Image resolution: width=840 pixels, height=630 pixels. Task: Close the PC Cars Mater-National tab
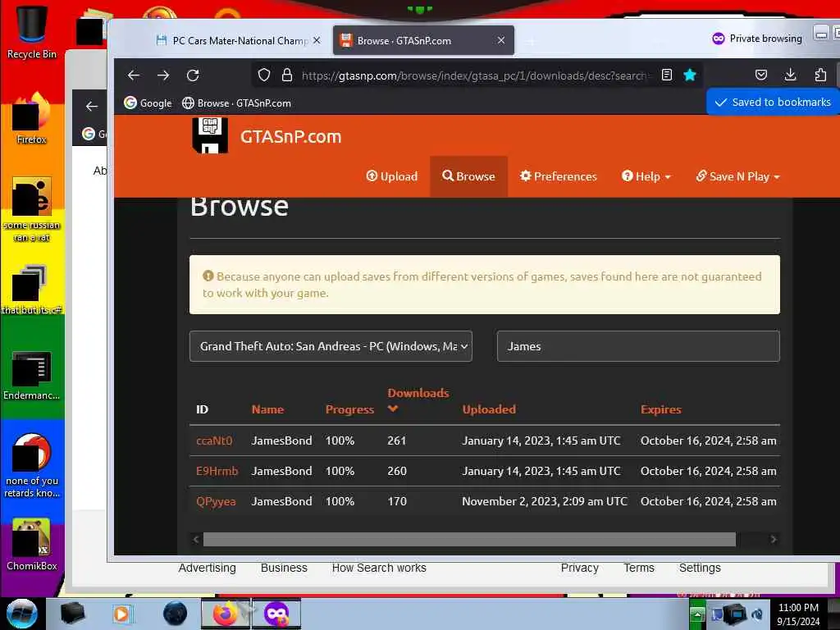[x=317, y=40]
